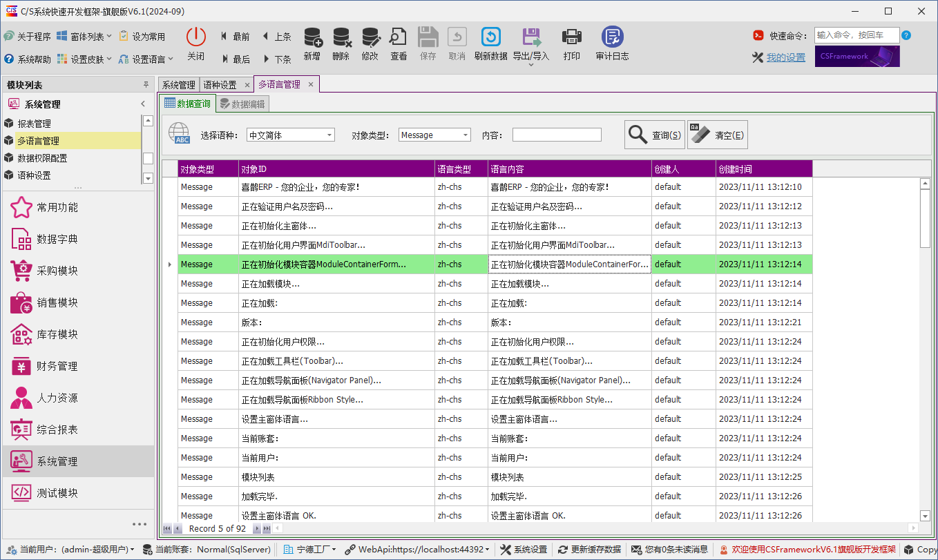Image resolution: width=938 pixels, height=560 pixels.
Task: Click the CSFramework banner image
Action: (x=857, y=57)
